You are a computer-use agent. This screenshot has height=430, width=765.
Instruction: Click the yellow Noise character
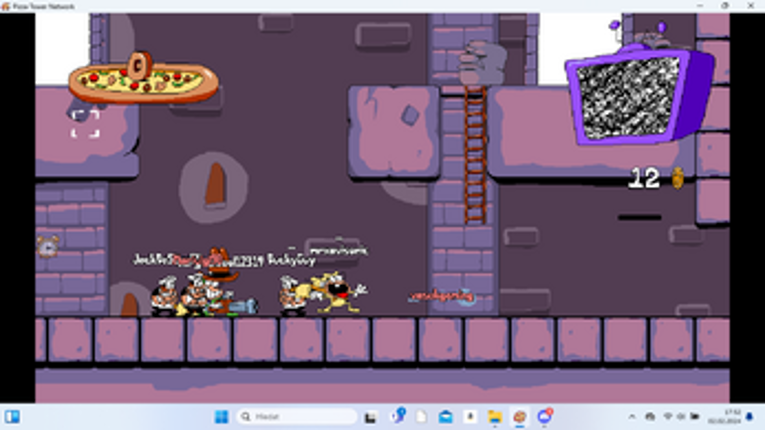tap(337, 292)
